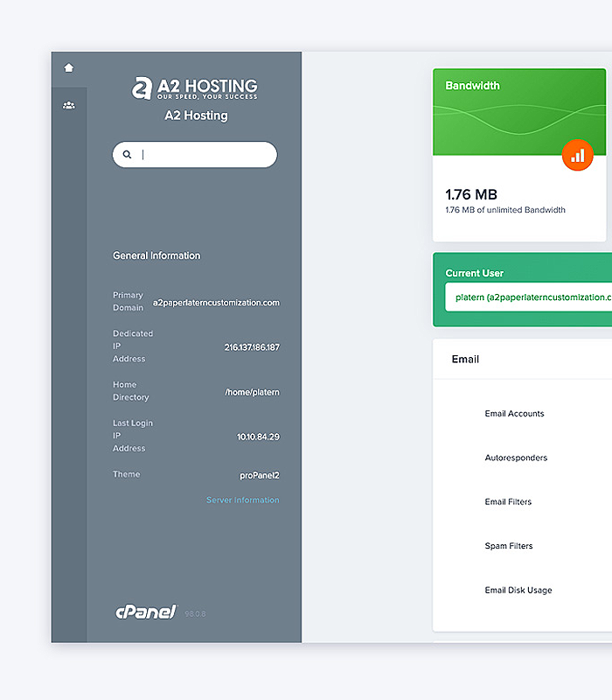Click the cPanel version number 98.0.8
Screen dimensions: 612x700
pyautogui.click(x=195, y=614)
